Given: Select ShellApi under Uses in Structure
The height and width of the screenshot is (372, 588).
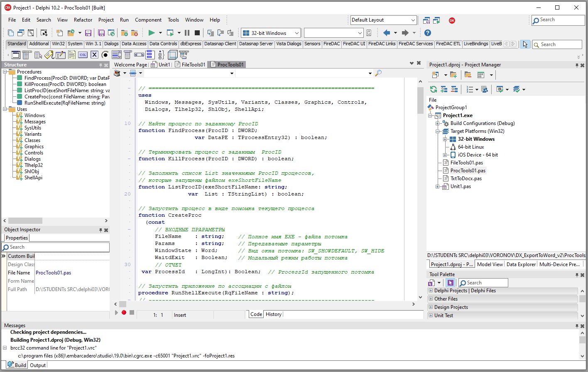Looking at the screenshot, I should point(33,178).
